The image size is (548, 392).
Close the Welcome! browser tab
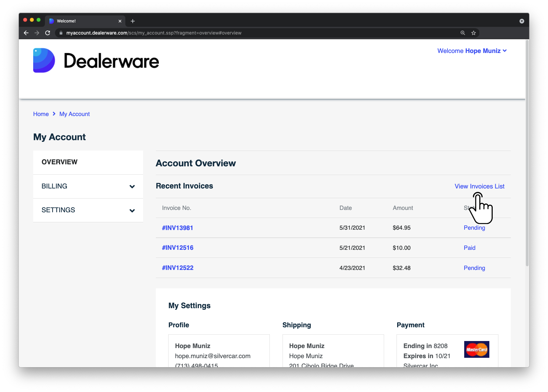coord(120,21)
